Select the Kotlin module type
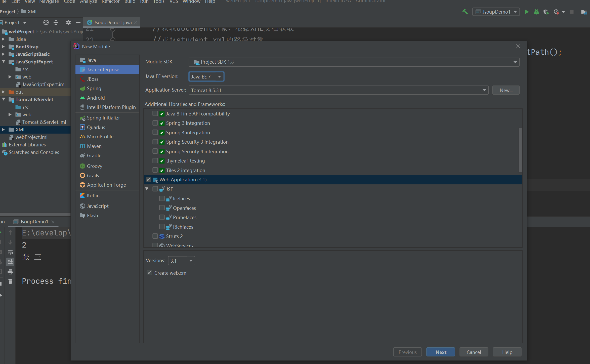The height and width of the screenshot is (364, 590). 107,195
